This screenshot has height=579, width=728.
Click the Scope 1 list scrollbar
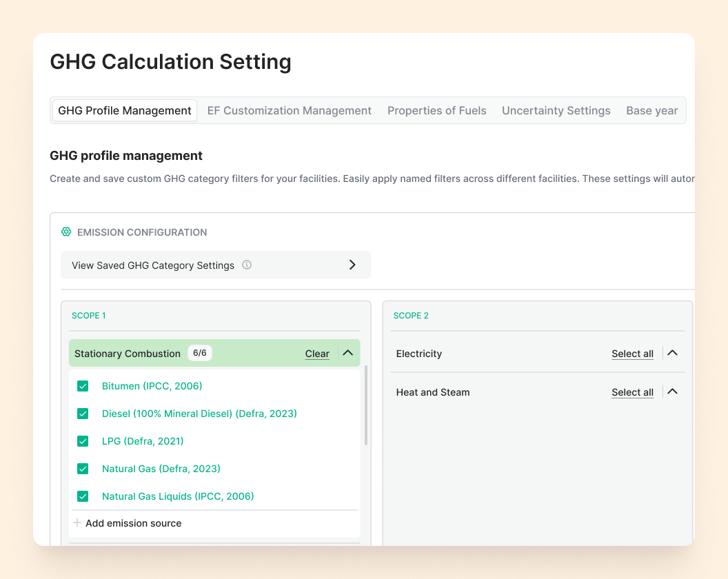tap(365, 407)
